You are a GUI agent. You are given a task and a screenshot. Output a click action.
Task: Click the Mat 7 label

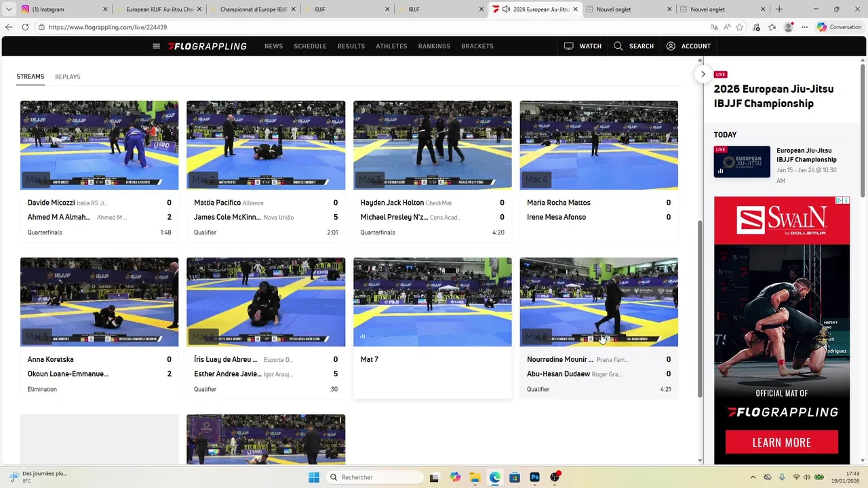(x=370, y=359)
